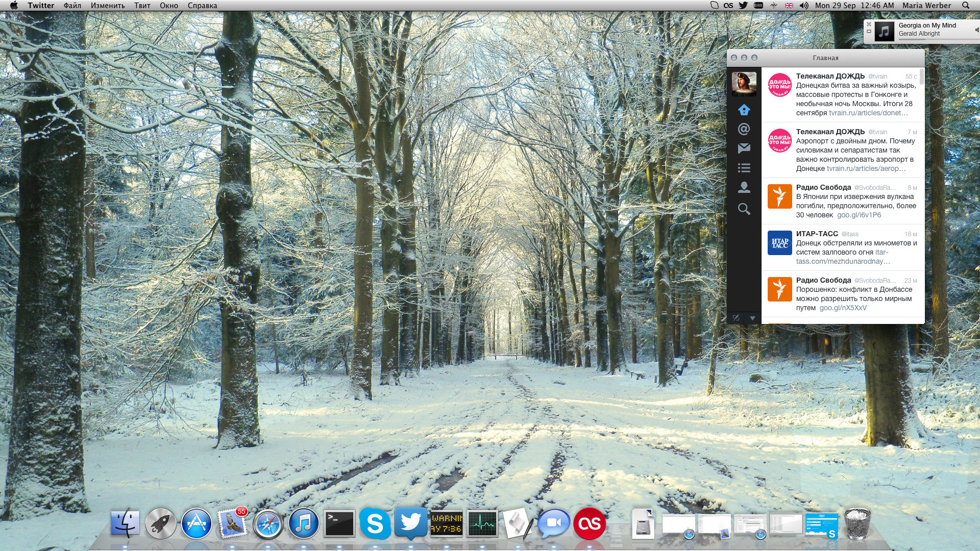Dismiss music notification with X icon
The width and height of the screenshot is (980, 551).
click(x=869, y=24)
